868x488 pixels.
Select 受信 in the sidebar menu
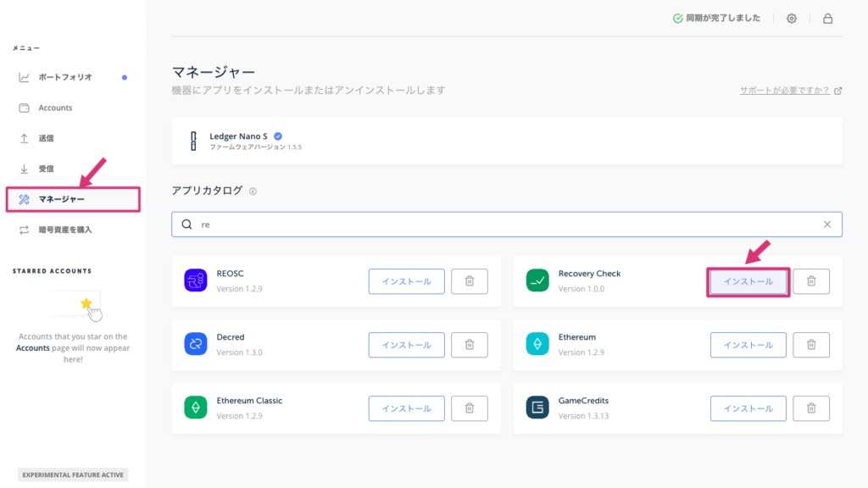tap(46, 169)
